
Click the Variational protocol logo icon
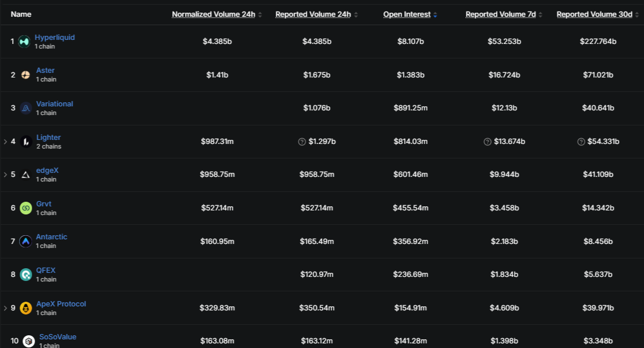25,108
